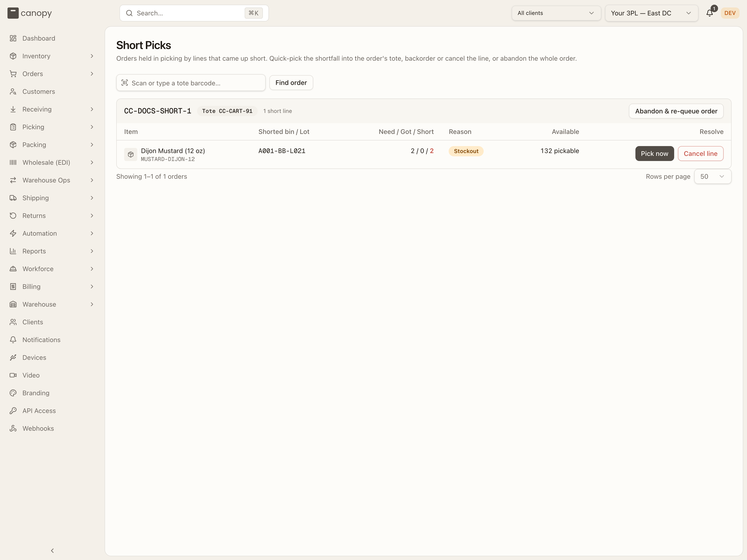Click the bin A001-BB-L021 cell
The height and width of the screenshot is (560, 747).
282,151
